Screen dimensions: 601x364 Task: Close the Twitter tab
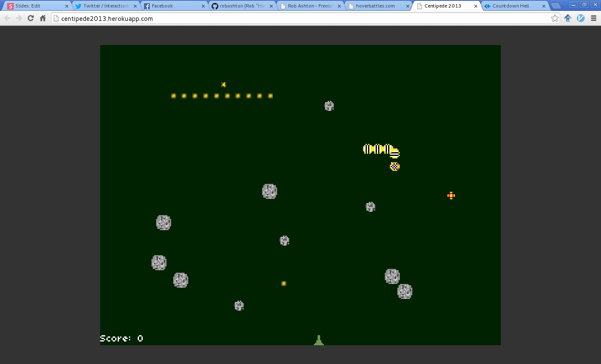pyautogui.click(x=135, y=6)
